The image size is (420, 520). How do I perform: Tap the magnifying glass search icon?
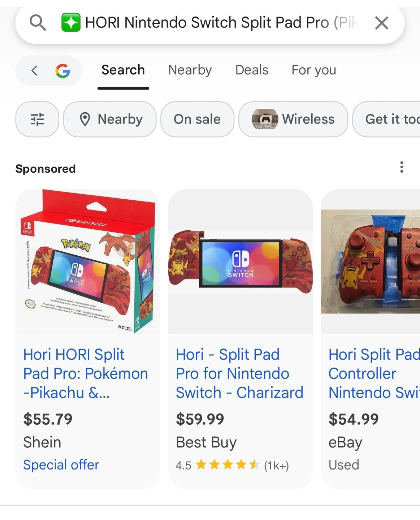tap(38, 23)
